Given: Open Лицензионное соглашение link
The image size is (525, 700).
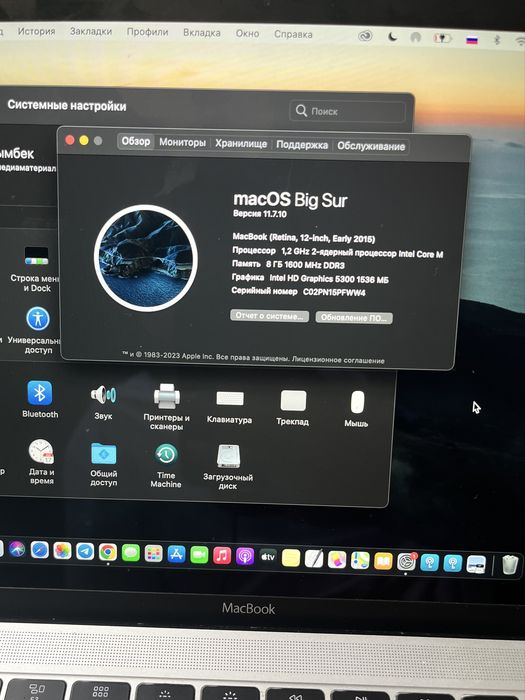Looking at the screenshot, I should (x=338, y=360).
